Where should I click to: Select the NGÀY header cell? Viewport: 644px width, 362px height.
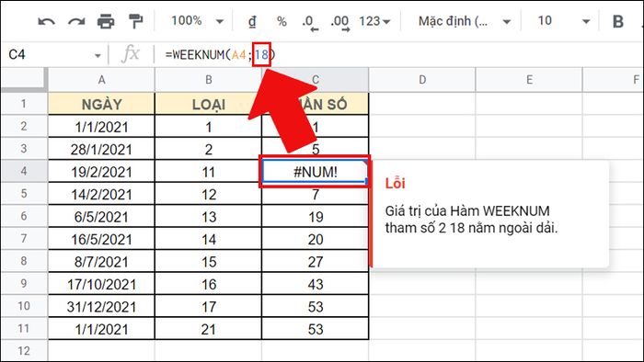click(x=101, y=104)
